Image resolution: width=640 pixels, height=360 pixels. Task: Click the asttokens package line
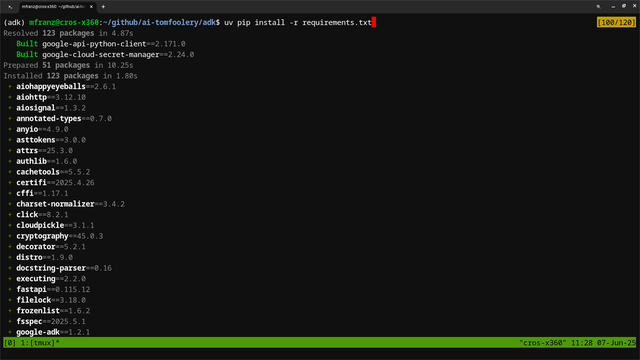click(47, 140)
